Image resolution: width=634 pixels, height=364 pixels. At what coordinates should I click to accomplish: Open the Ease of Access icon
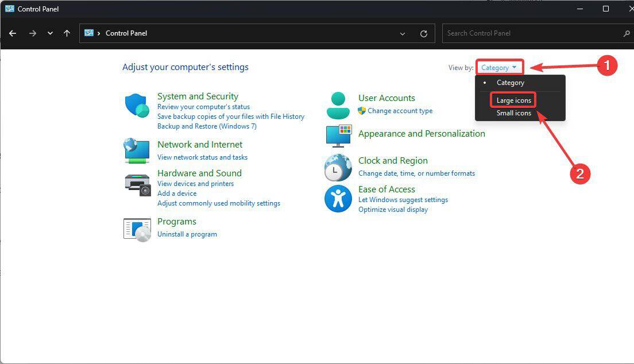click(338, 199)
